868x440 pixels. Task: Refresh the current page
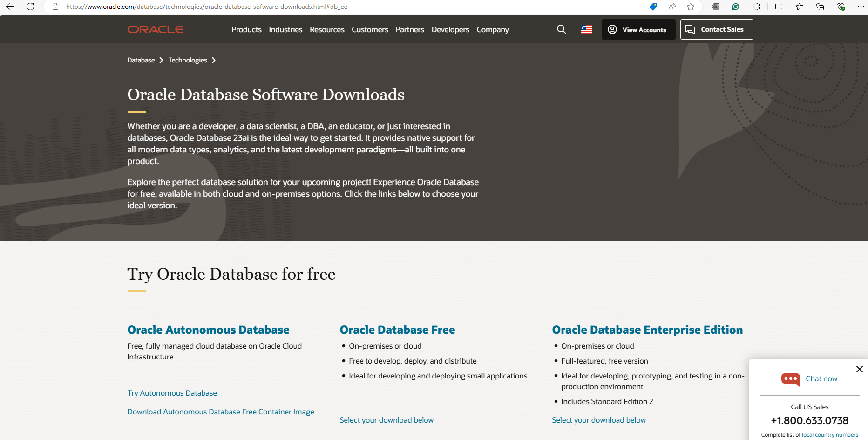point(30,7)
